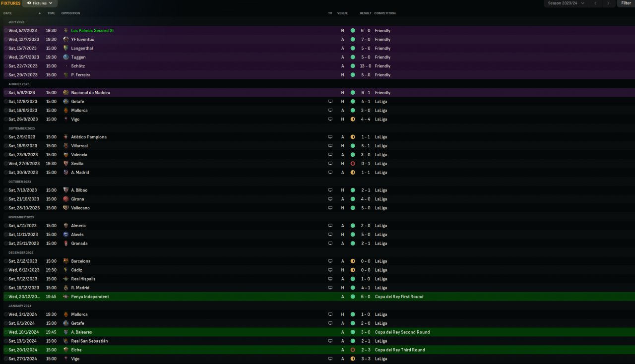The image size is (635, 364).
Task: Click the green win indicator on Schötz row
Action: [353, 66]
